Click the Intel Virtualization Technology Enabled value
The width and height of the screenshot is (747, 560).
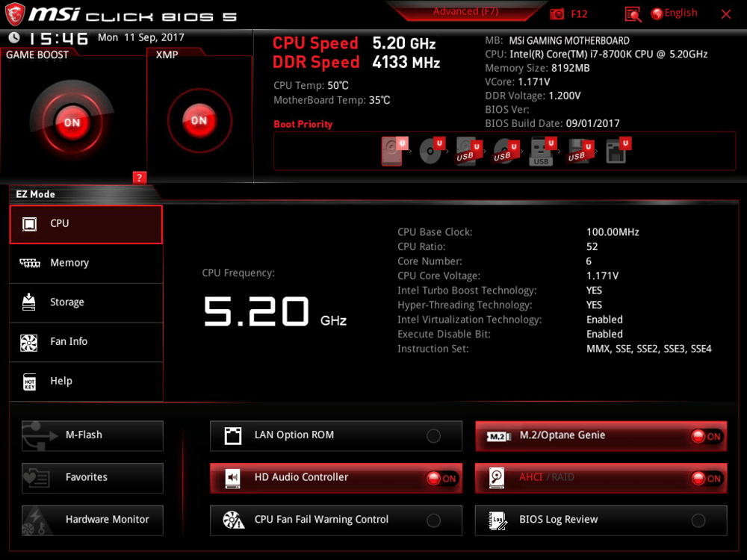(604, 320)
